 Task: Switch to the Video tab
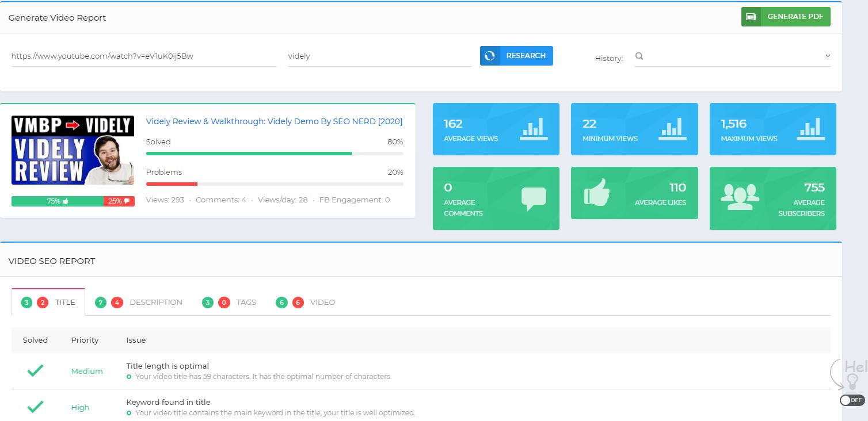pyautogui.click(x=305, y=302)
